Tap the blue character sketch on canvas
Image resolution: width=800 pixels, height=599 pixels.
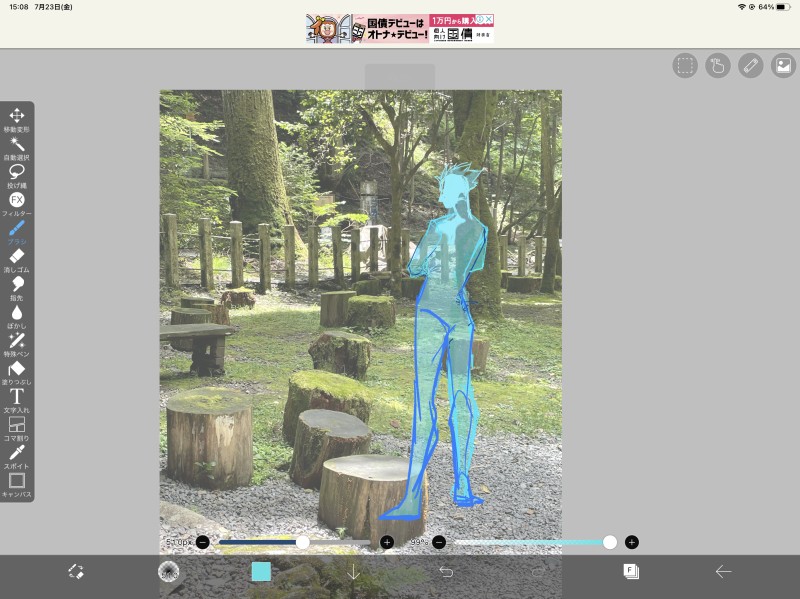point(446,341)
